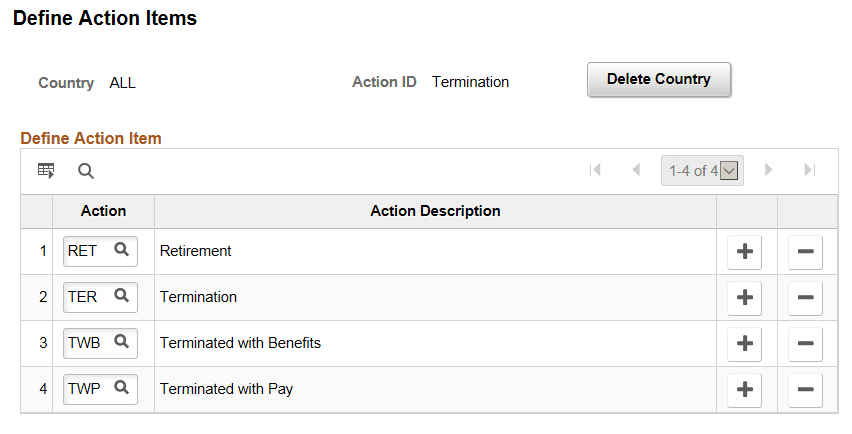Add a row after Terminated with Pay

(744, 390)
